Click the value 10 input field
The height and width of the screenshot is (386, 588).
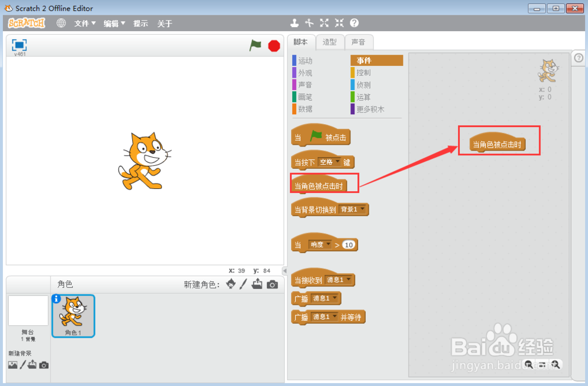pos(349,245)
